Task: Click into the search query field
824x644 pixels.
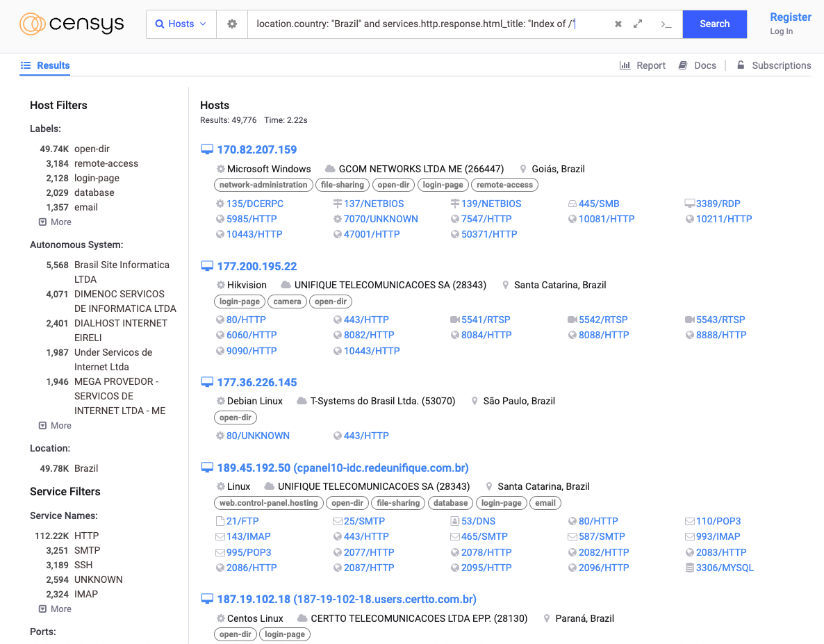Action: 430,24
